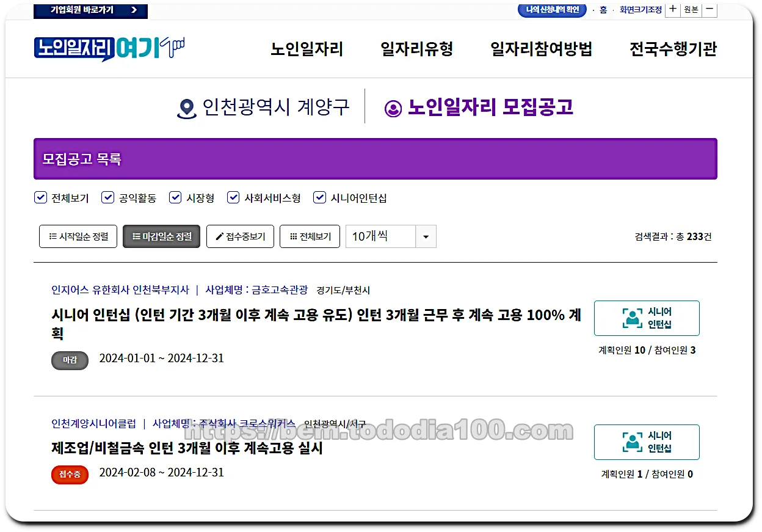Disable the 시장형 checkbox
Image resolution: width=762 pixels, height=532 pixels.
tap(175, 197)
